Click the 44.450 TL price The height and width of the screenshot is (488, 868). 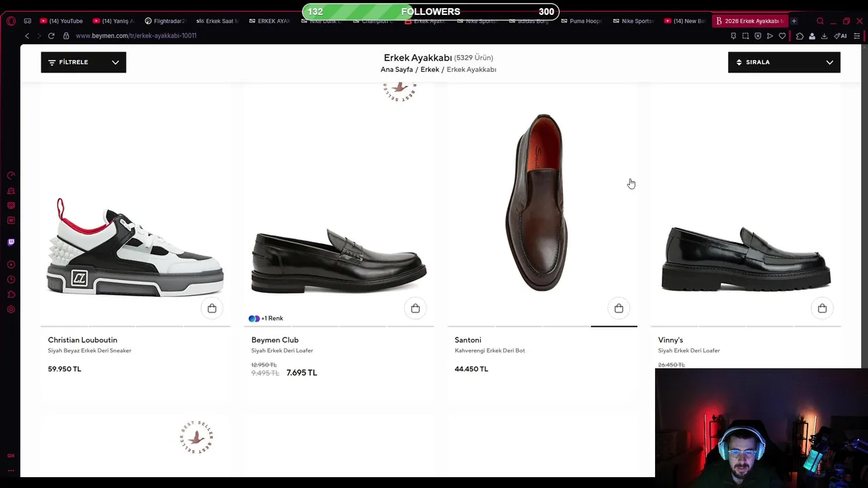point(471,369)
